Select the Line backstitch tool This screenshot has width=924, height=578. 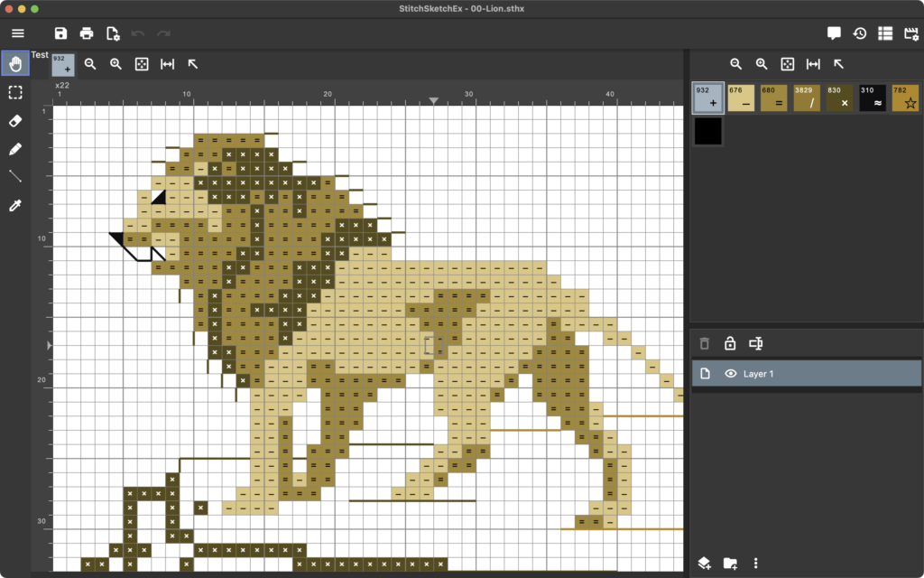14,177
